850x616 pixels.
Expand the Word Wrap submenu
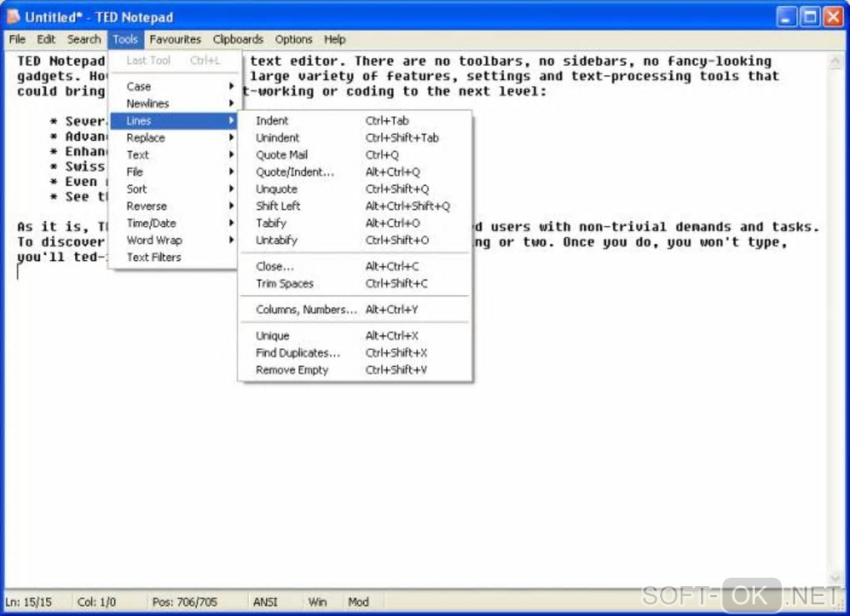(173, 240)
